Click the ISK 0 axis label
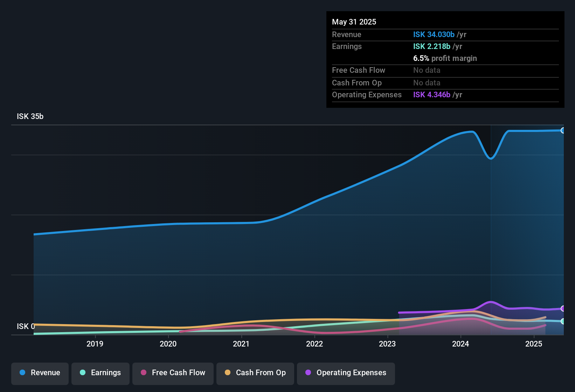575x392 pixels. click(x=26, y=326)
